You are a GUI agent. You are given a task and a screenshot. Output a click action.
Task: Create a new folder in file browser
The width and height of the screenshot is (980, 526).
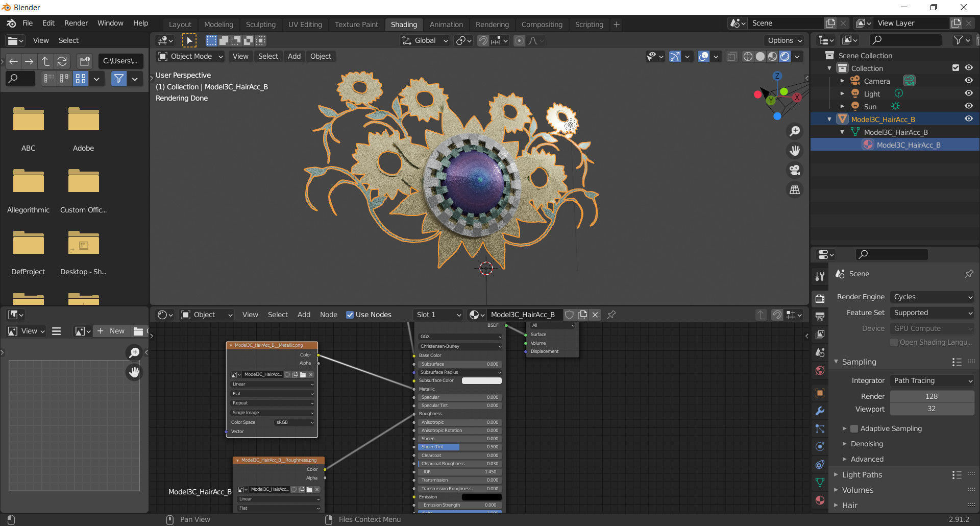click(x=84, y=61)
